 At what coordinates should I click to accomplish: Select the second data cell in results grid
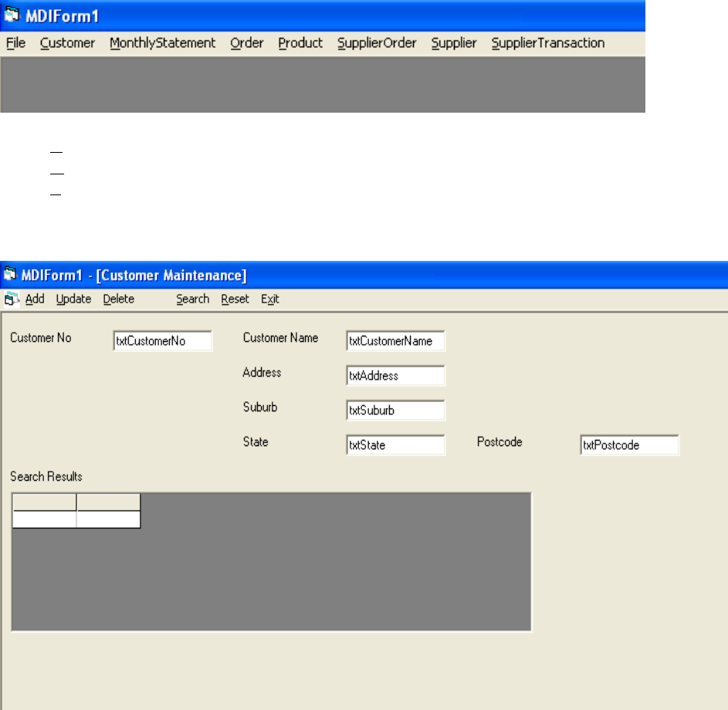click(109, 519)
